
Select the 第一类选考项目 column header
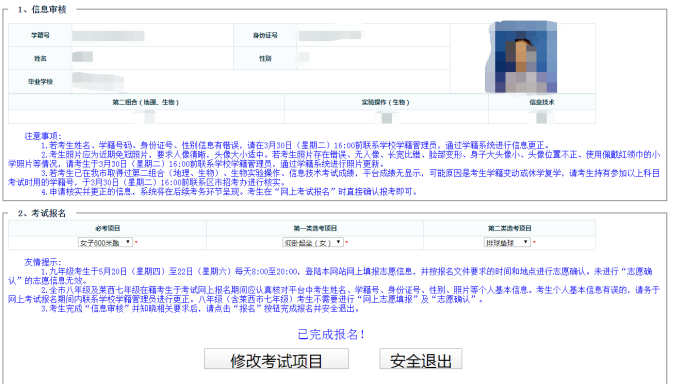(315, 228)
